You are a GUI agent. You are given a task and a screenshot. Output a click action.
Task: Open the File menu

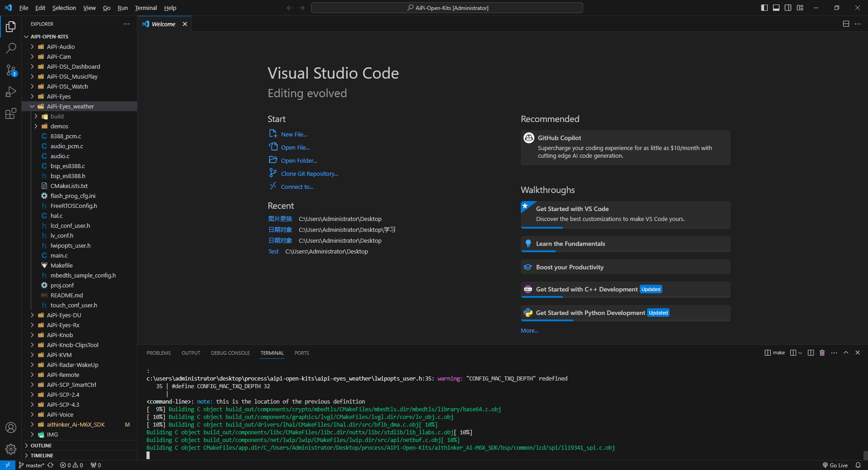coord(24,8)
